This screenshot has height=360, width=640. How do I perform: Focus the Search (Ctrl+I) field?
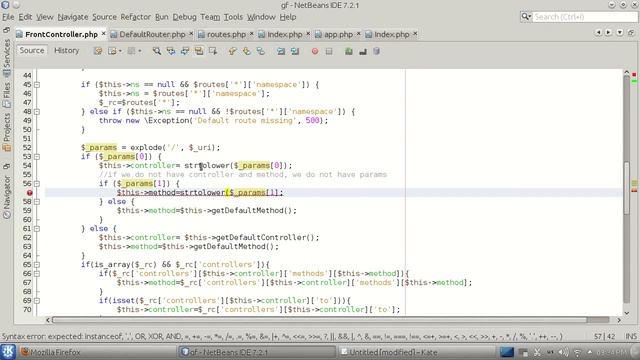[585, 17]
